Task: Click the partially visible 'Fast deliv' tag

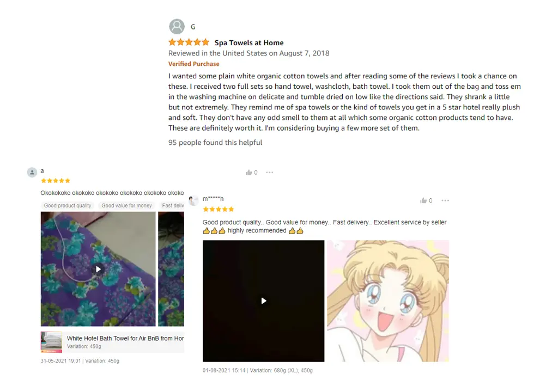Action: [x=173, y=206]
